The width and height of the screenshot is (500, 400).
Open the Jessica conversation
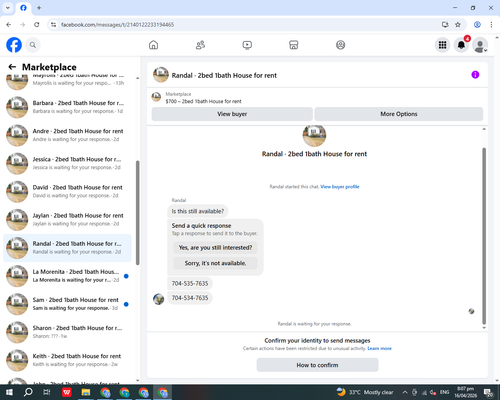tap(67, 163)
